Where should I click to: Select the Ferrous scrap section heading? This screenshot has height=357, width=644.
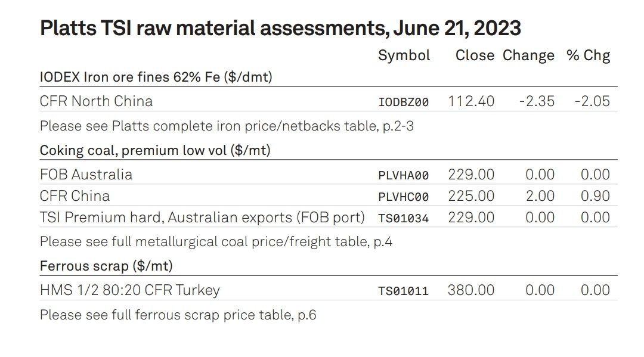click(106, 266)
